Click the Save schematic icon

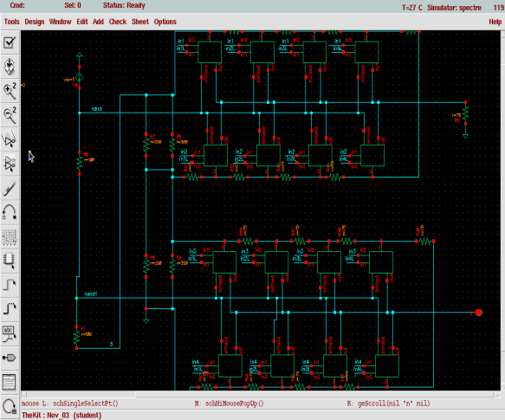coord(10,67)
